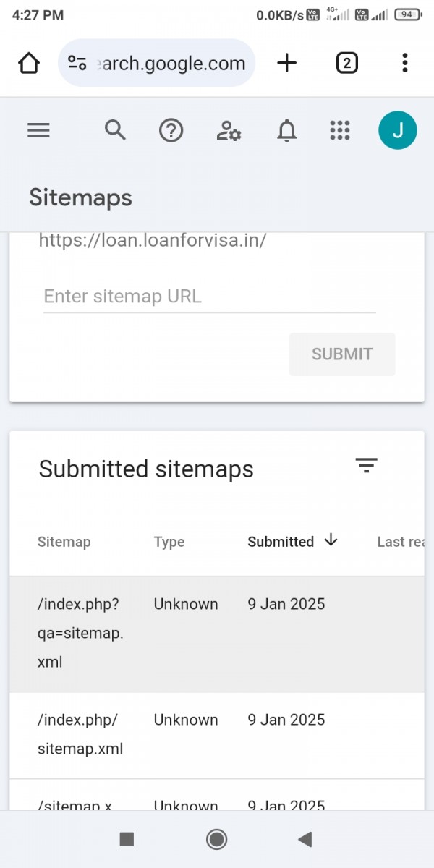
Task: Open users and permissions settings icon
Action: pos(229,130)
